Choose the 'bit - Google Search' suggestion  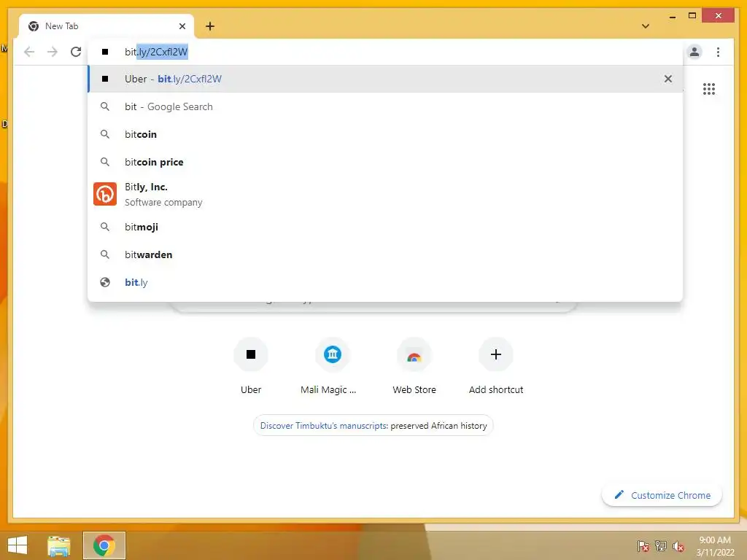385,106
